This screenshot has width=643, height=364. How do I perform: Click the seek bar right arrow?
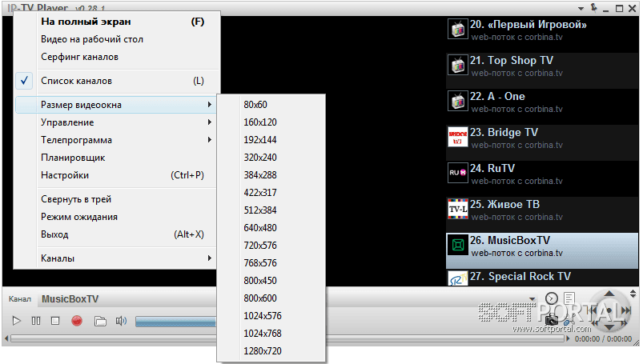[x=568, y=338]
